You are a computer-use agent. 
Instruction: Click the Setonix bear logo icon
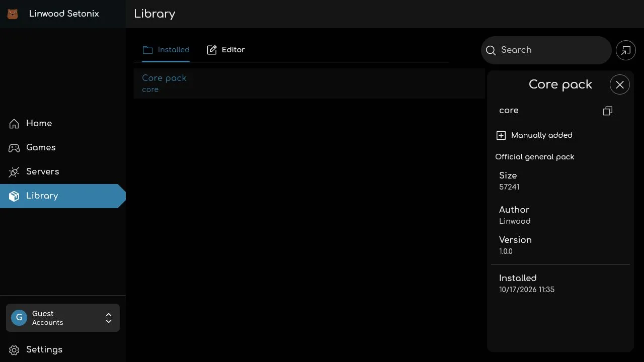13,14
